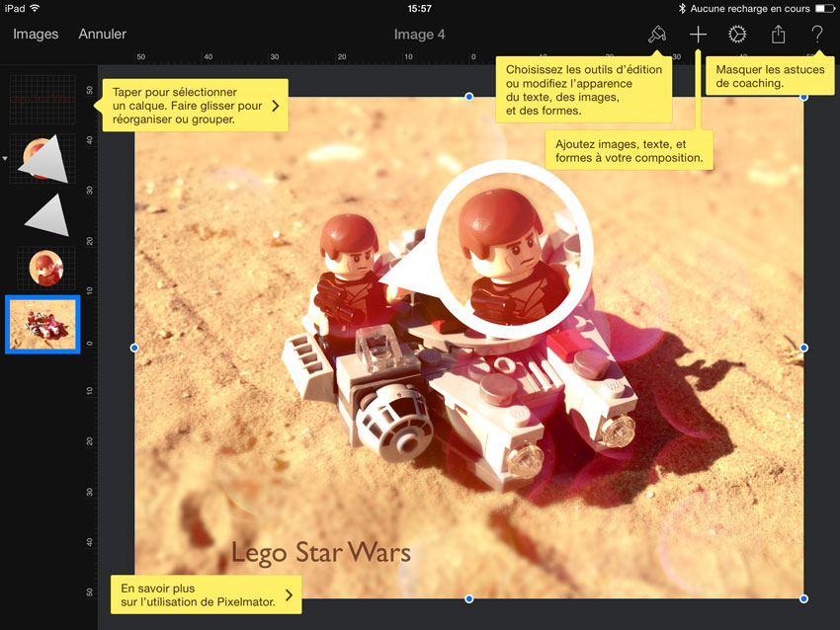Tap the question mark help icon
840x630 pixels.
[817, 35]
